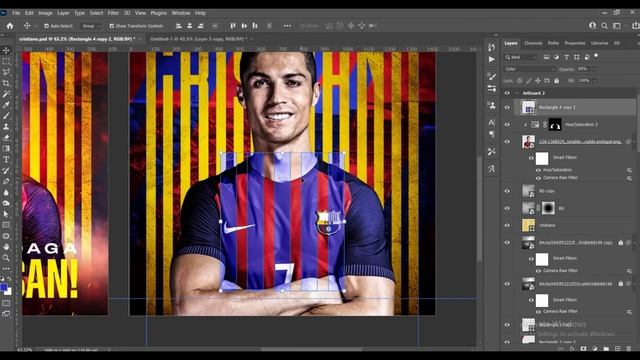Open the search magnifier in the top right
This screenshot has height=360, width=640.
[x=604, y=26]
